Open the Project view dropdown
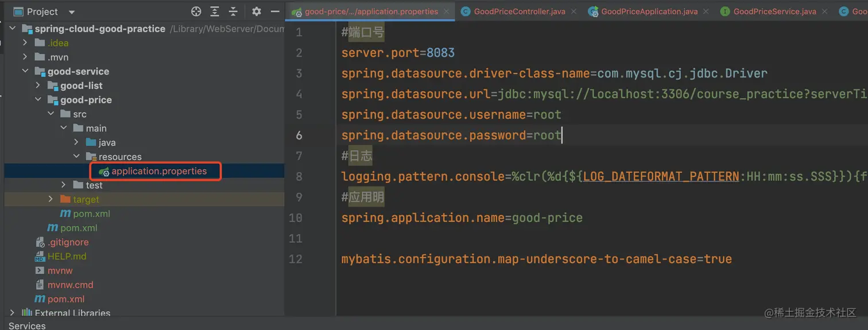 click(x=71, y=12)
